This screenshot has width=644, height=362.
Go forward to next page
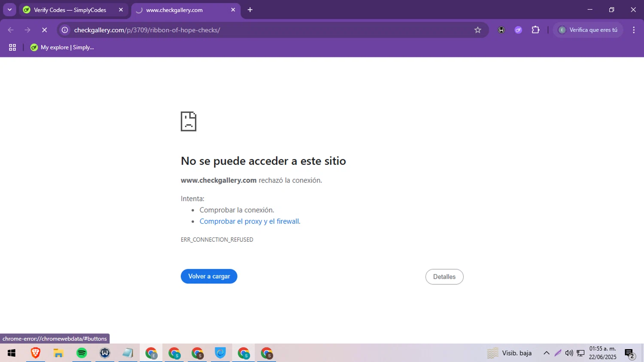pyautogui.click(x=27, y=30)
